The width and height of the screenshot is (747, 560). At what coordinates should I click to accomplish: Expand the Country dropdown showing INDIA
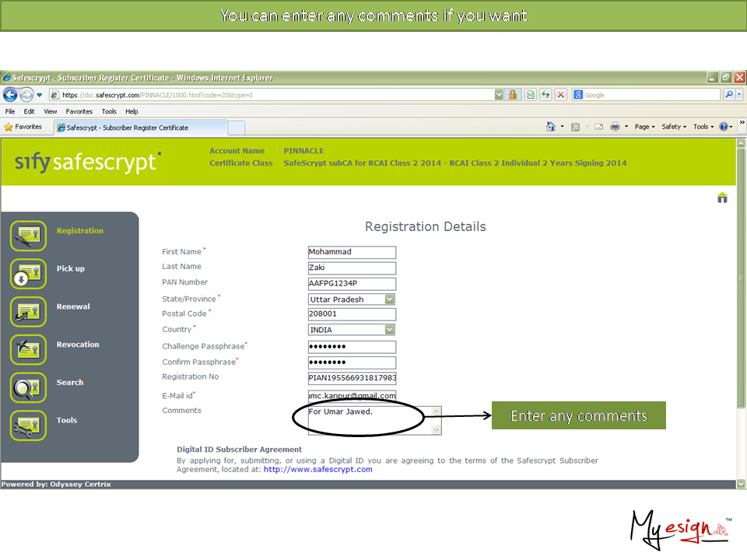pos(390,330)
